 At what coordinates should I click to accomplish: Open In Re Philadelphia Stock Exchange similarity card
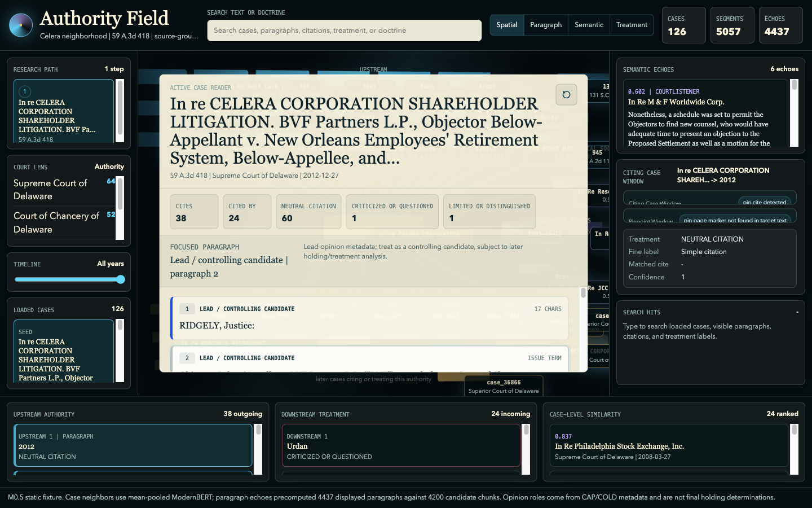[x=669, y=446]
